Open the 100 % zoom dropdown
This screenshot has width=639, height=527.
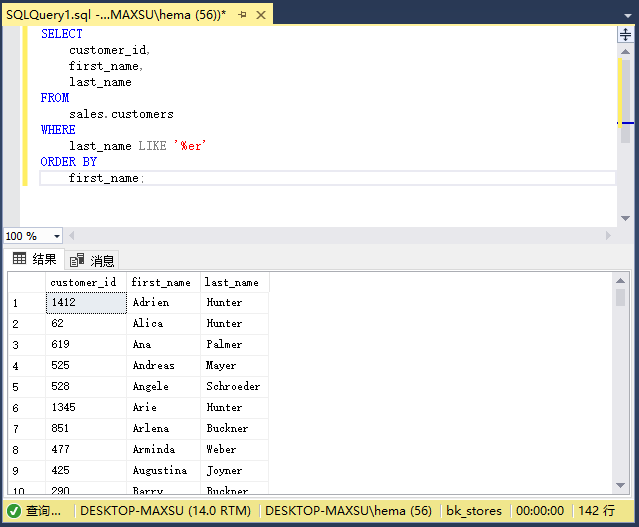[x=57, y=236]
